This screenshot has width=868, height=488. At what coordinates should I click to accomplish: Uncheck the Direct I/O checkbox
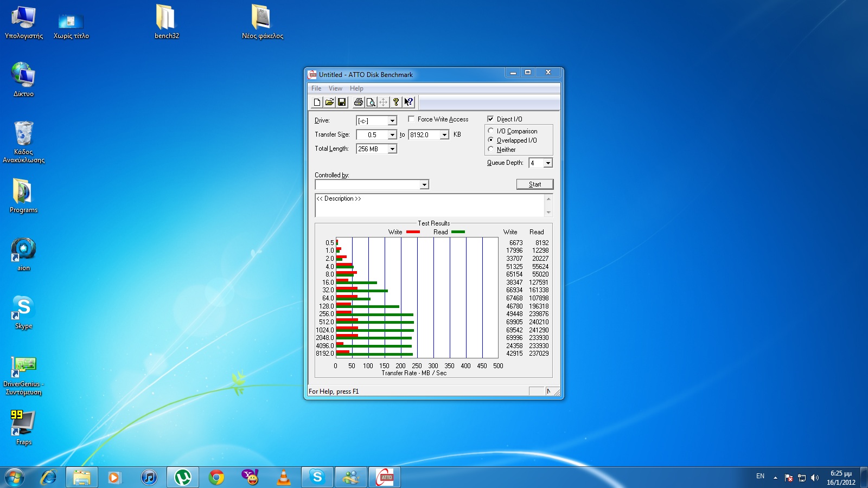[490, 119]
